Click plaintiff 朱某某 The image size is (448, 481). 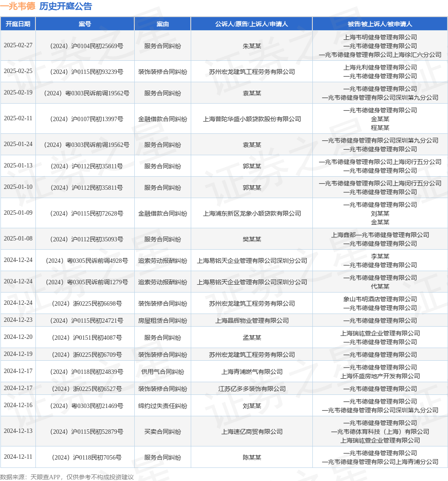click(252, 46)
